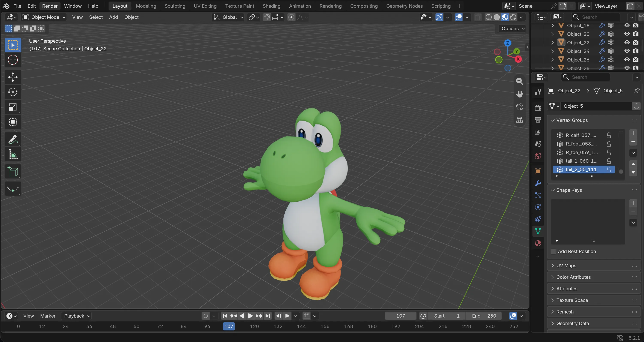
Task: Open the Object Mode dropdown
Action: coord(44,17)
